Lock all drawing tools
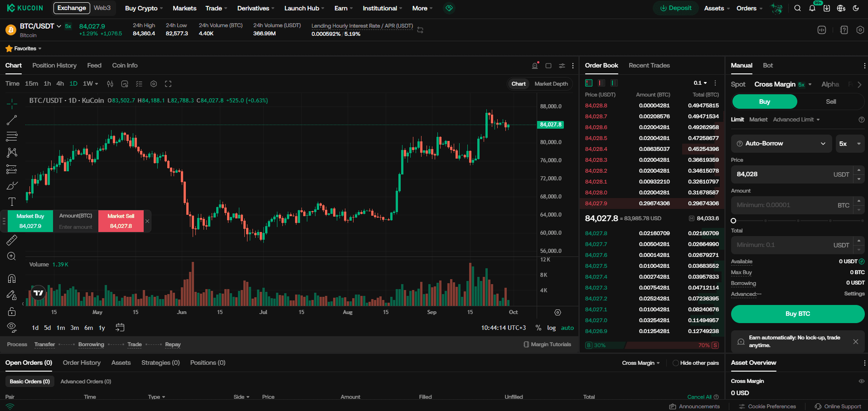The height and width of the screenshot is (411, 868). (x=12, y=311)
